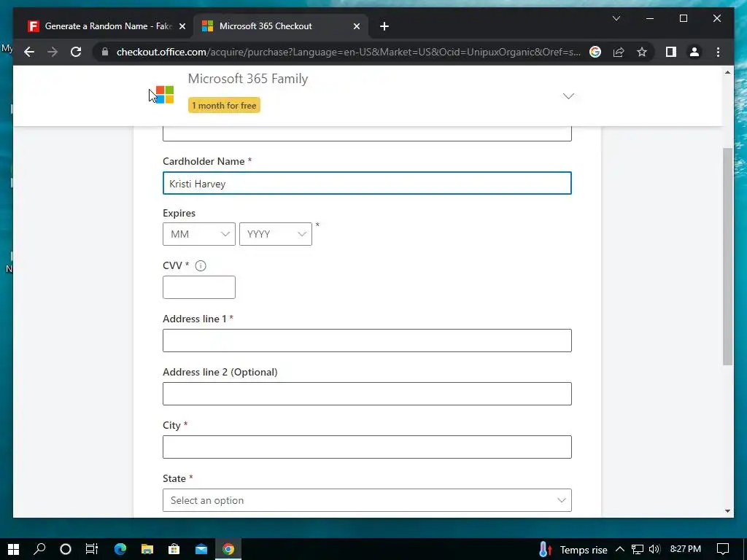Image resolution: width=747 pixels, height=560 pixels.
Task: Click the Chrome taskbar icon
Action: pos(228,549)
